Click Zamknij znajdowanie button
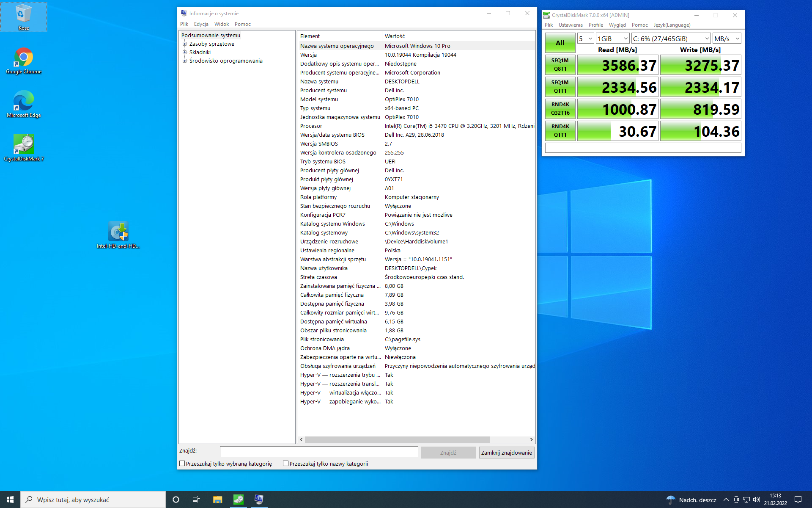The height and width of the screenshot is (508, 812). (506, 453)
